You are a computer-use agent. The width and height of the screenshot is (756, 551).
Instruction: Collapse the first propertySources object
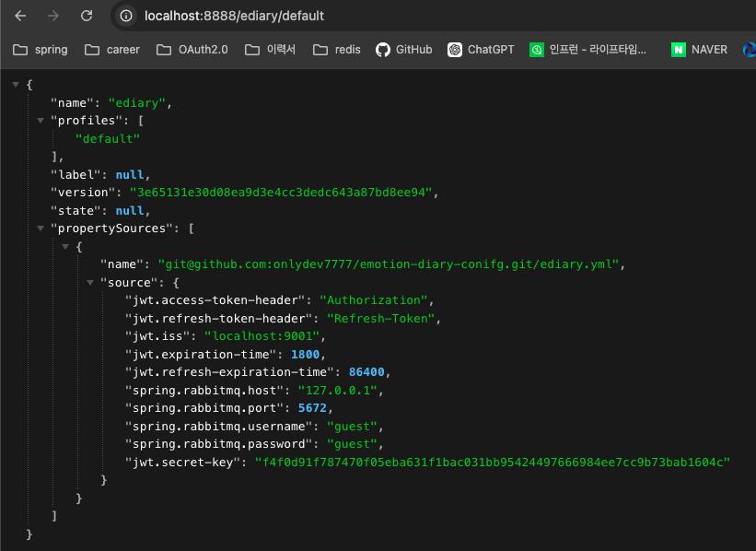(65, 247)
